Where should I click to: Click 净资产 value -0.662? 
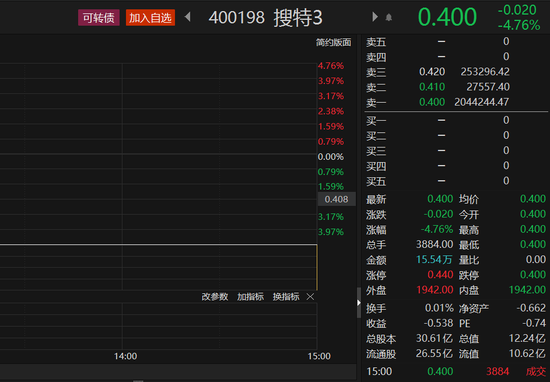(531, 308)
